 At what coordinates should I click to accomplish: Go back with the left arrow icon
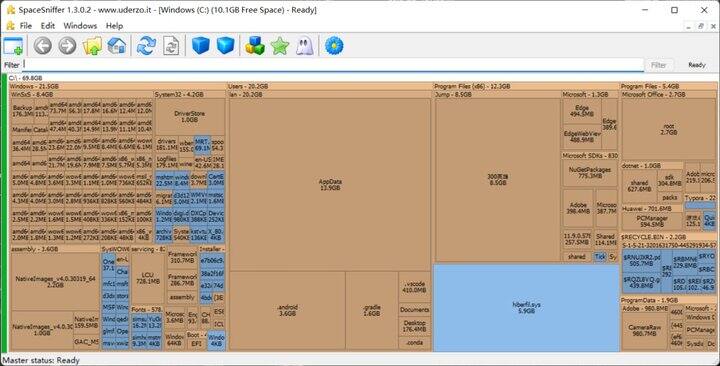coord(43,46)
